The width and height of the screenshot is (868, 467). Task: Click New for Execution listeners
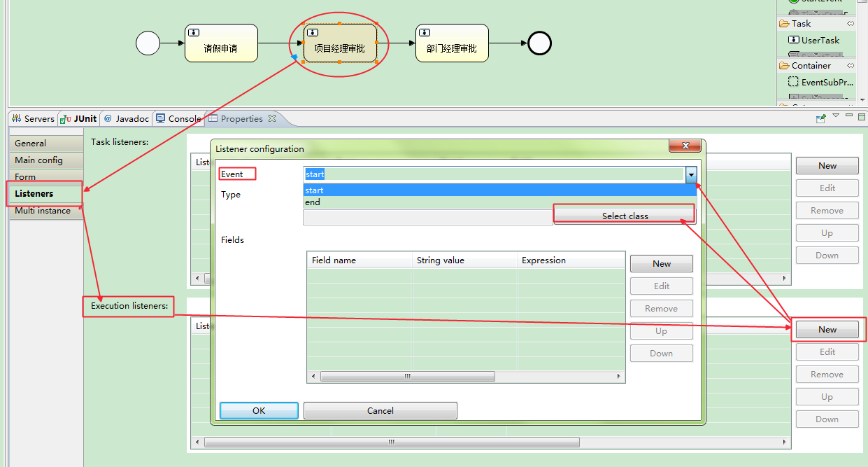click(827, 329)
